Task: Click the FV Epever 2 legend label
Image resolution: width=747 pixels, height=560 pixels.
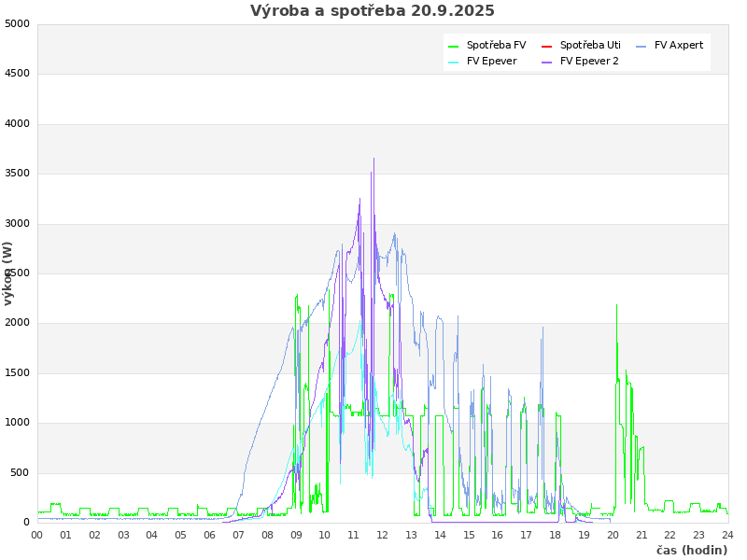Action: point(589,61)
